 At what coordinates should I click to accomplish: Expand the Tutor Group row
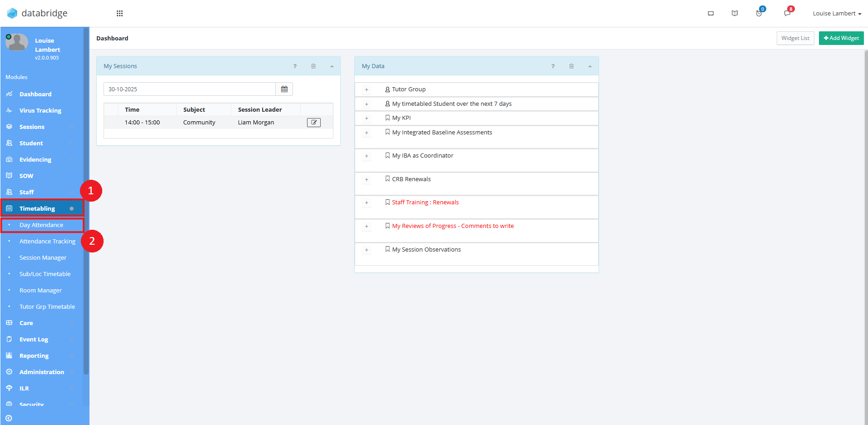(367, 89)
